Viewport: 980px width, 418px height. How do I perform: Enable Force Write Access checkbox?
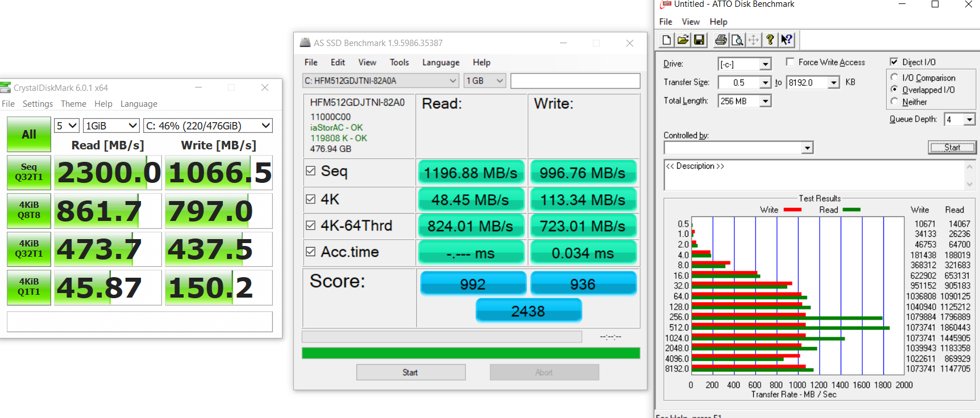tap(790, 61)
